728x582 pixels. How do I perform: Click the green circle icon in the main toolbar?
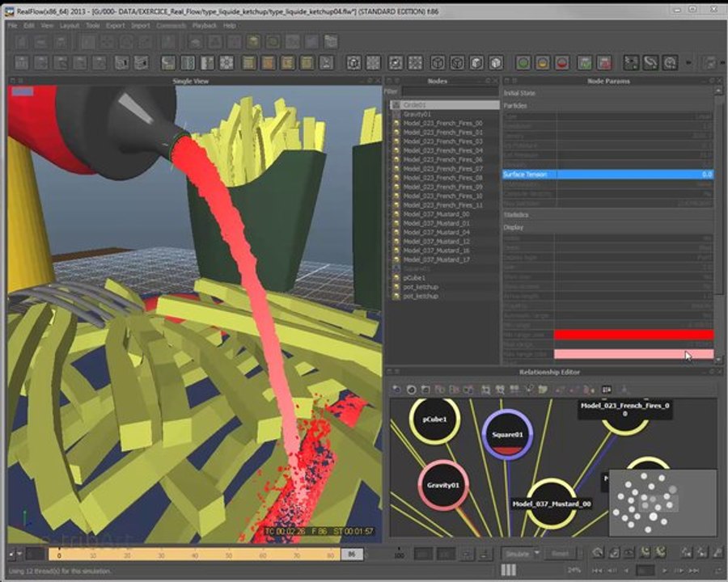coord(523,63)
